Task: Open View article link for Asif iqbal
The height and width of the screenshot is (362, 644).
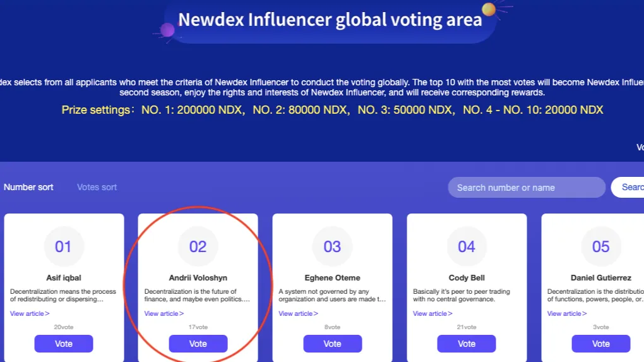Action: coord(30,313)
